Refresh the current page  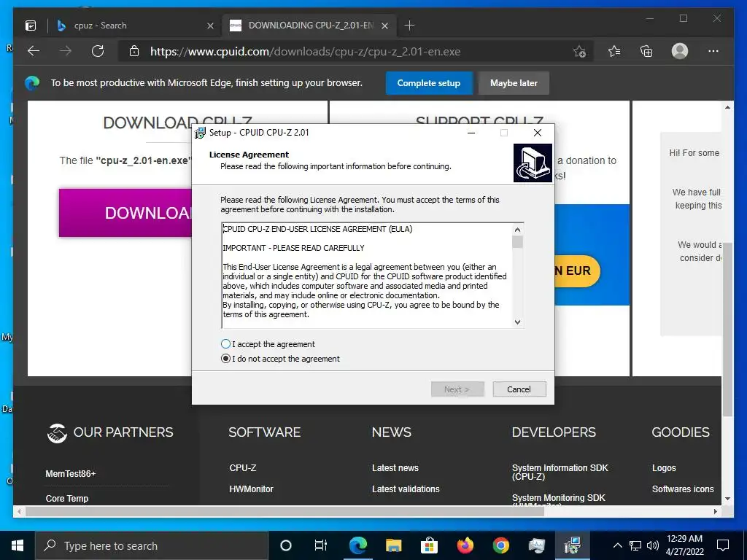(98, 51)
